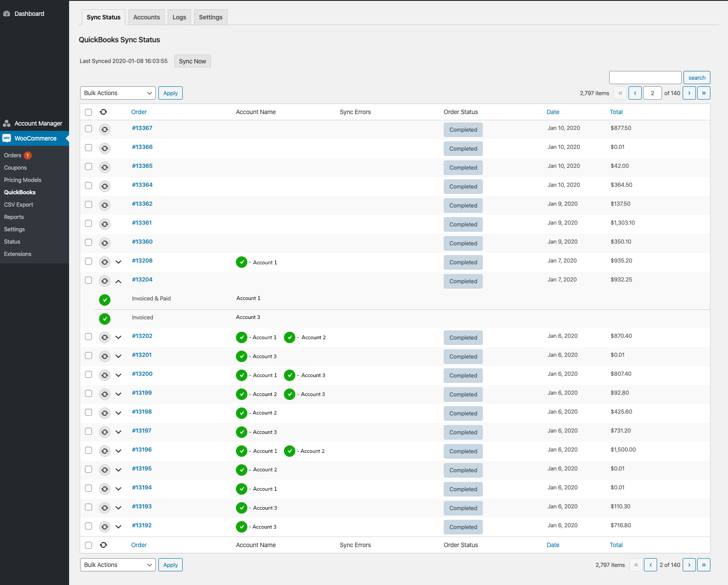Click the sync icon for order #13204
Viewport: 728px width, 585px height.
pos(105,281)
